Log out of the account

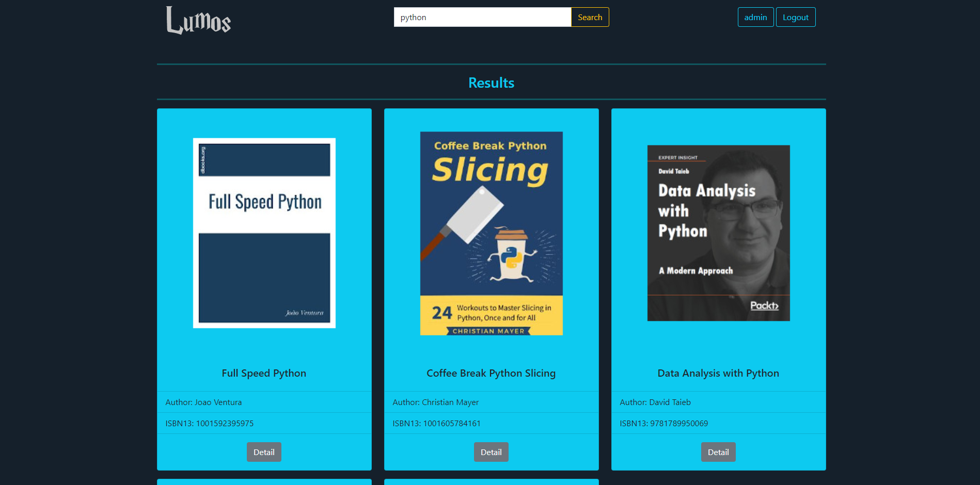click(x=795, y=17)
